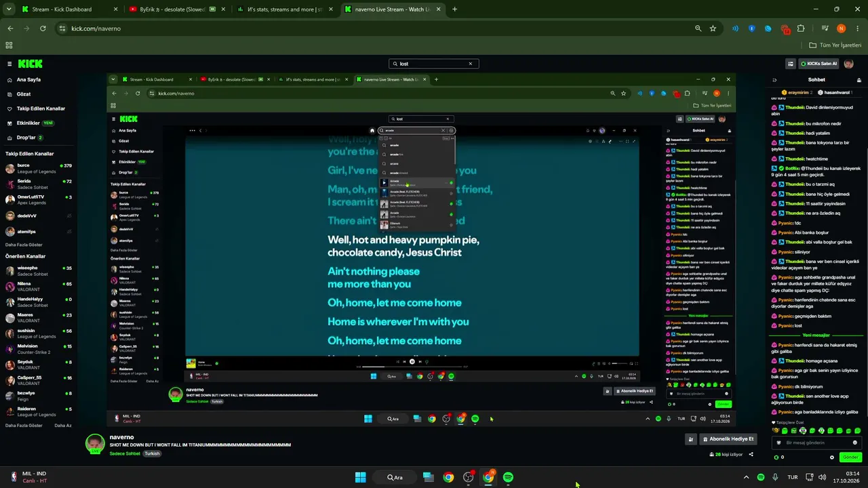Screen dimensions: 868x488
Task: Send the chat message with Gönder
Action: coord(850,457)
